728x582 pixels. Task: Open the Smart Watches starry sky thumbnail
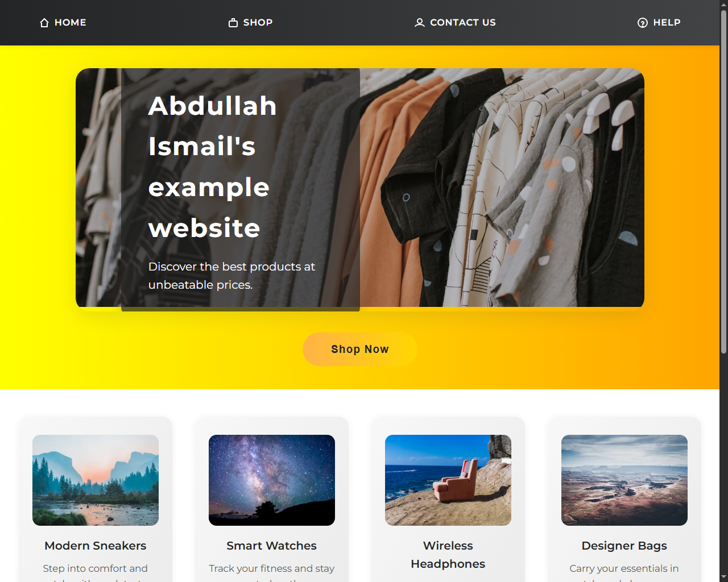(x=272, y=480)
